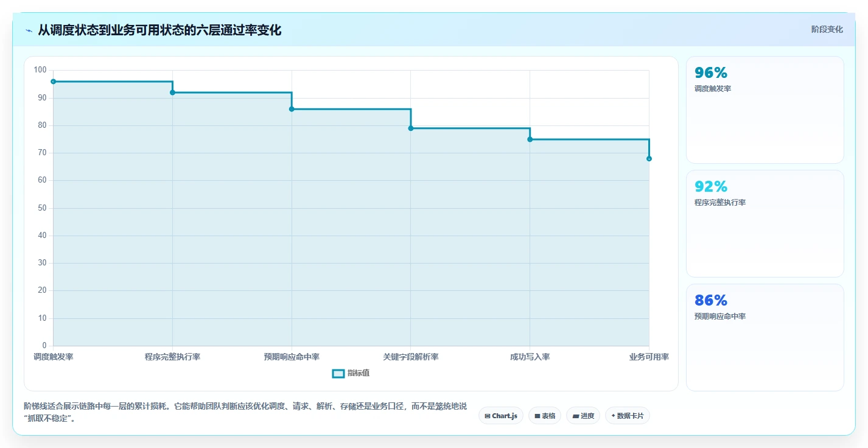868x448 pixels.
Task: Click the y-axis value 0
Action: pyautogui.click(x=44, y=346)
